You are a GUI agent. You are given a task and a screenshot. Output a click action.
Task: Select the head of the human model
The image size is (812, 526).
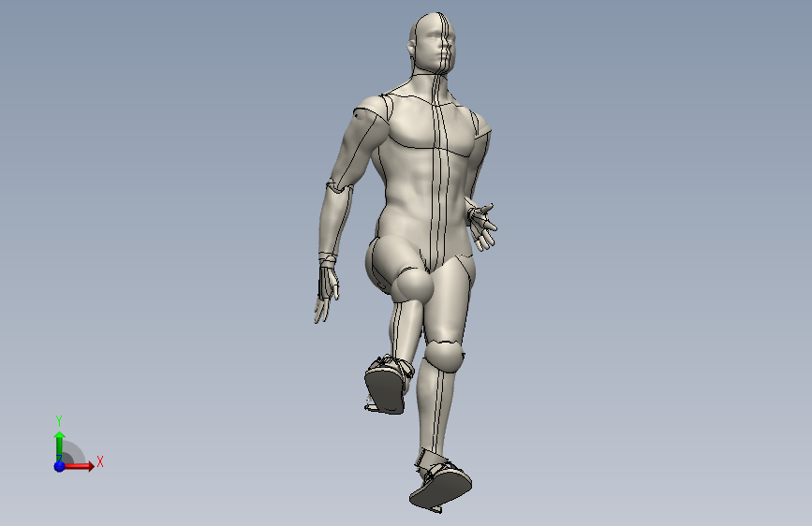433,42
